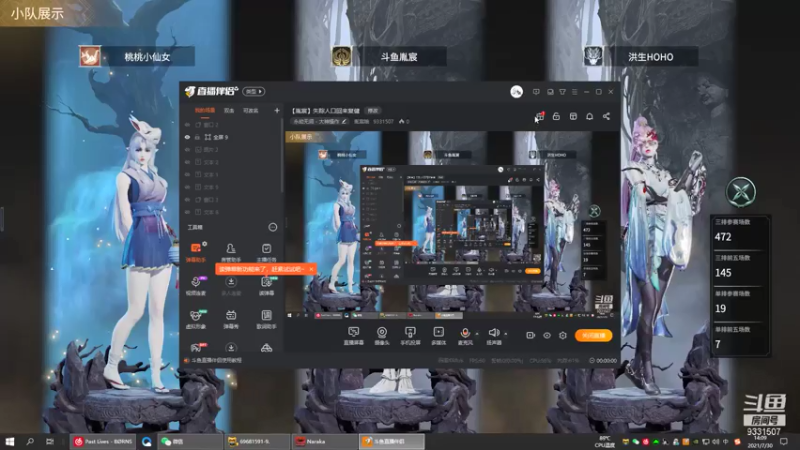
Task: Open Windows Start menu
Action: [9, 441]
